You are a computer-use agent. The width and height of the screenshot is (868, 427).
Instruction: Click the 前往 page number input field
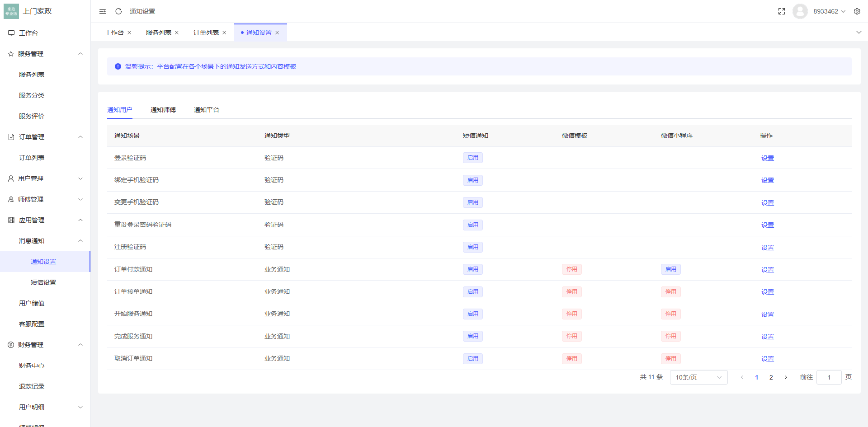click(829, 377)
